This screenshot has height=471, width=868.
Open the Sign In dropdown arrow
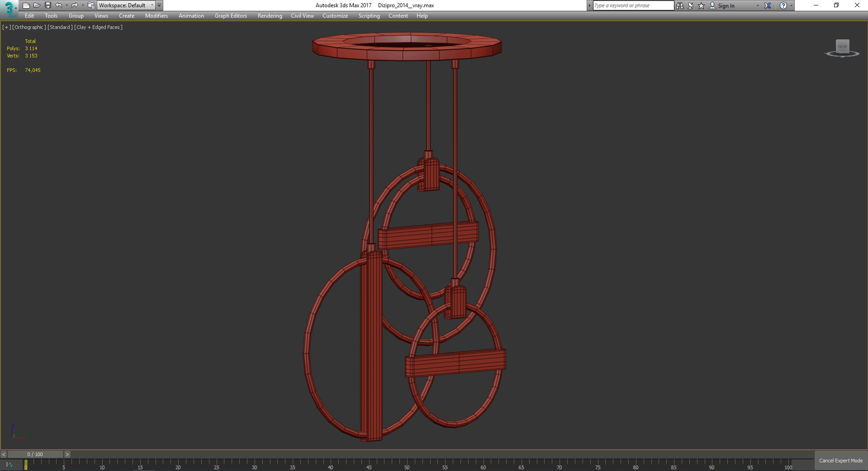click(758, 5)
